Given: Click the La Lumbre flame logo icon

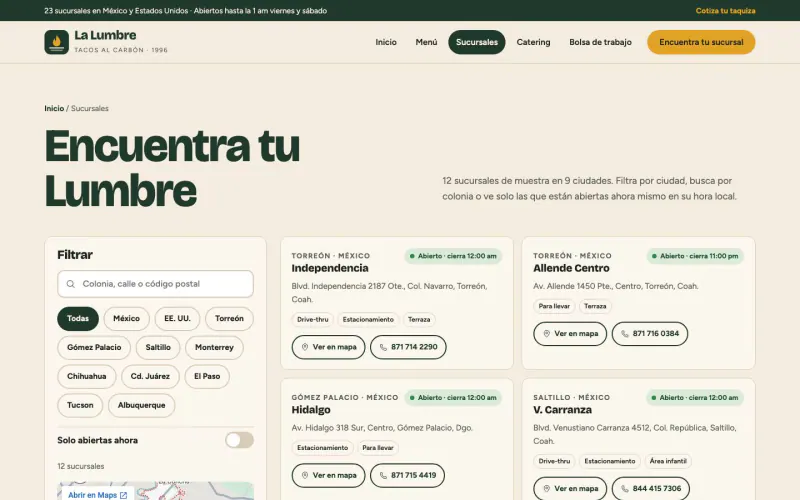Looking at the screenshot, I should tap(57, 42).
